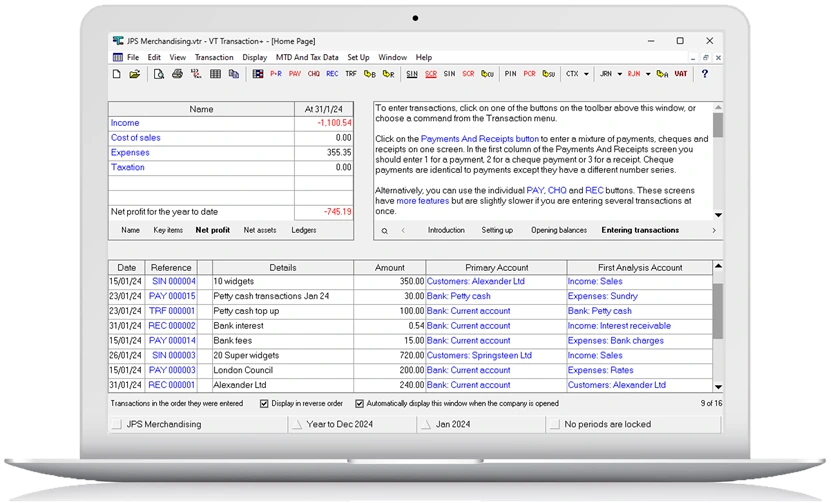
Task: Click the TRF transfer toolbar button
Action: pos(351,74)
